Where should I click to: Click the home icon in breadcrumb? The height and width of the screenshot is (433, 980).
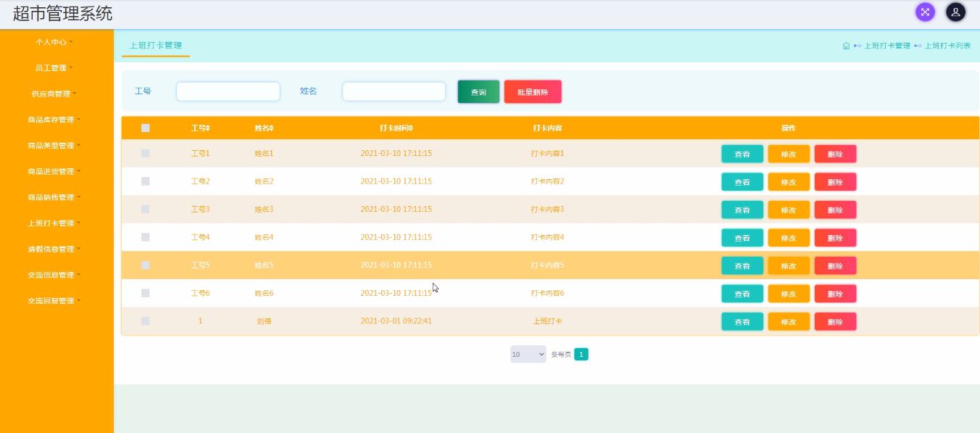[846, 46]
